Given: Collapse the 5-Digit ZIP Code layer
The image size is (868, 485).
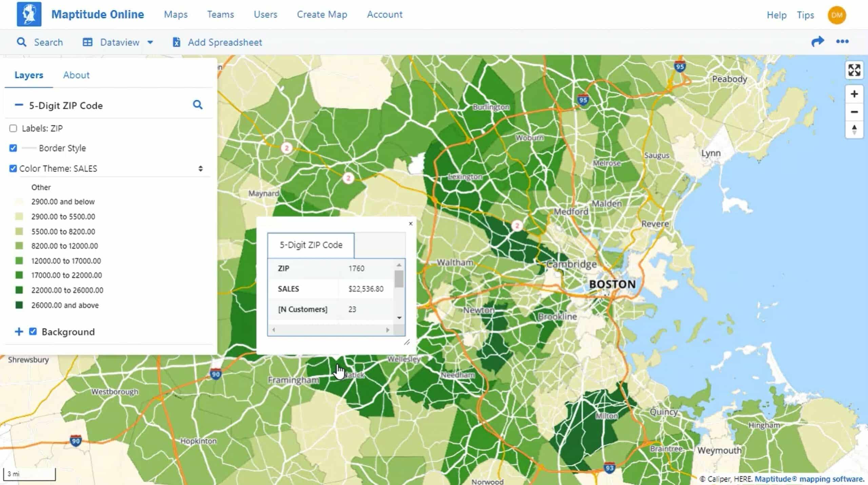Looking at the screenshot, I should pyautogui.click(x=19, y=105).
